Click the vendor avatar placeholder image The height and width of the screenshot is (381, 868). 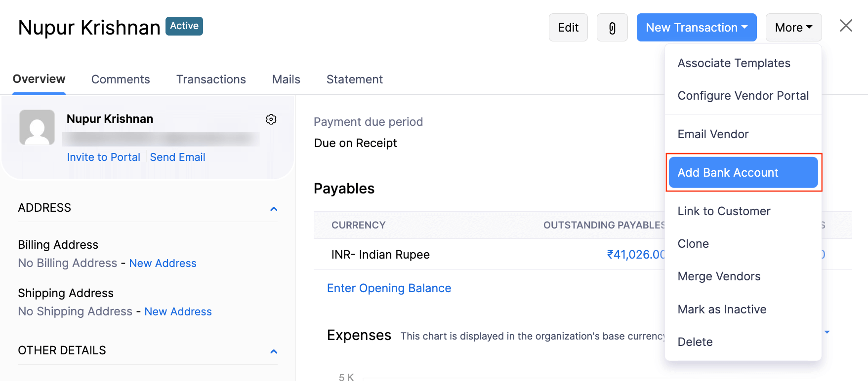click(x=37, y=127)
